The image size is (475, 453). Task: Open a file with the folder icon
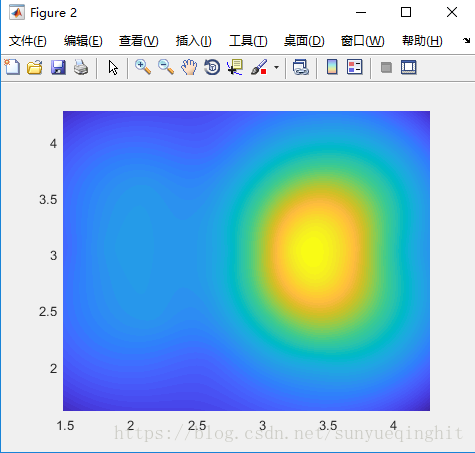pyautogui.click(x=35, y=67)
